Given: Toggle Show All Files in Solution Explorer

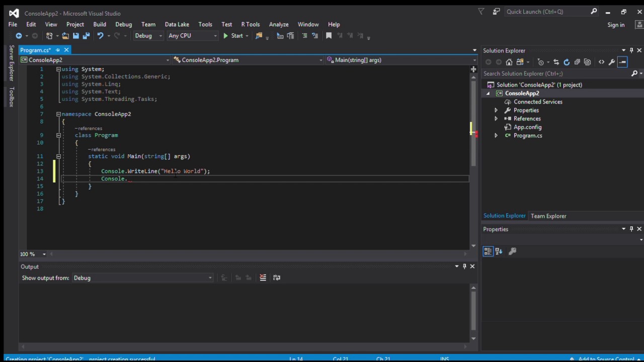Looking at the screenshot, I should 587,62.
